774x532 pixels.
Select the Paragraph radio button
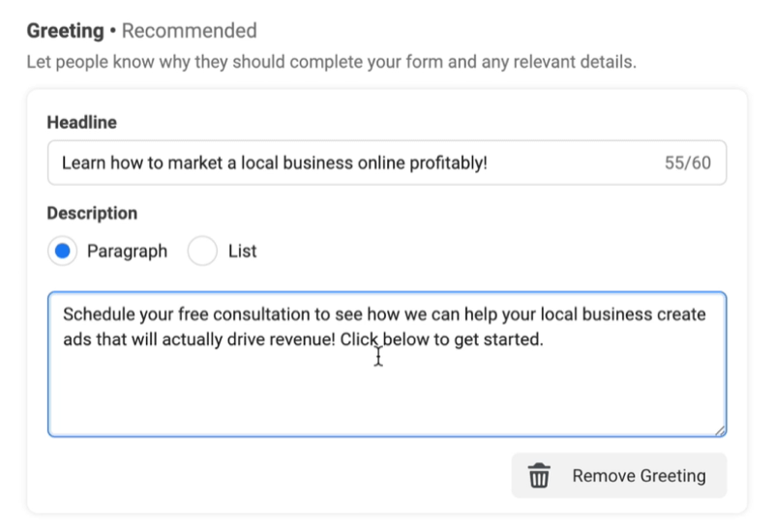pos(62,251)
